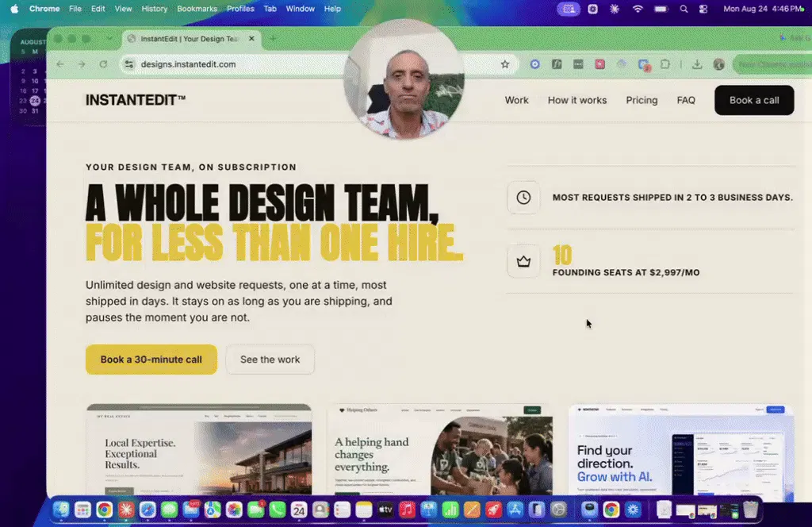Open the Profiles menu
This screenshot has width=812, height=527.
pos(240,9)
